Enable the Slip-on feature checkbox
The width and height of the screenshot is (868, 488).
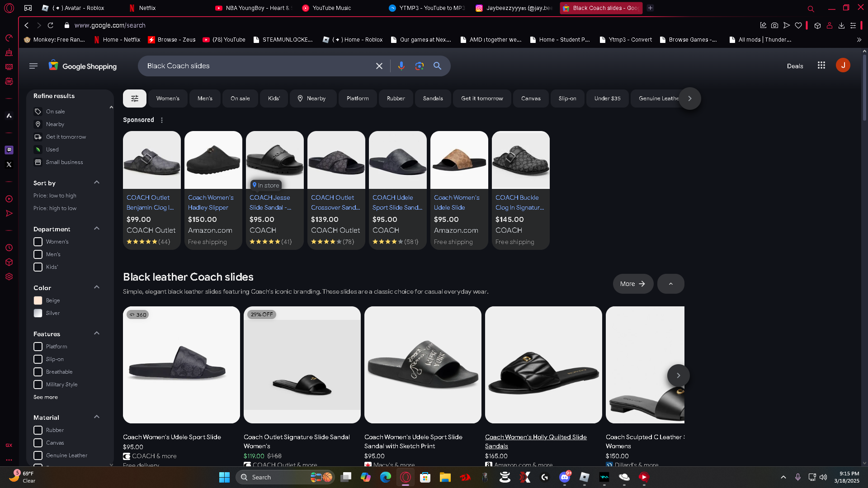(38, 359)
